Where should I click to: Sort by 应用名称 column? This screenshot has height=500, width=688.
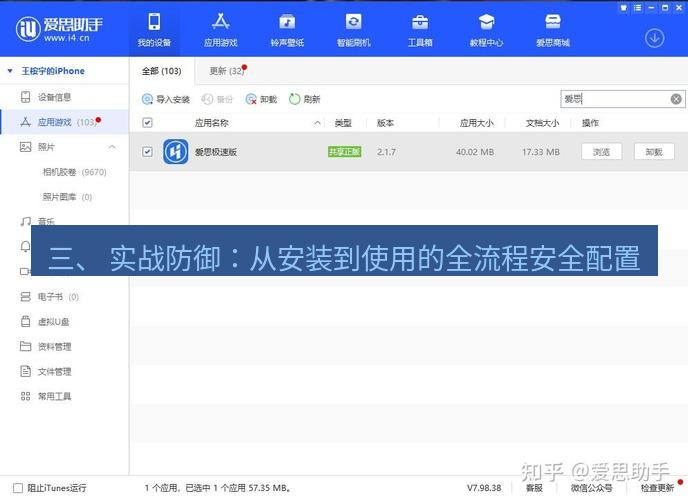coord(211,123)
